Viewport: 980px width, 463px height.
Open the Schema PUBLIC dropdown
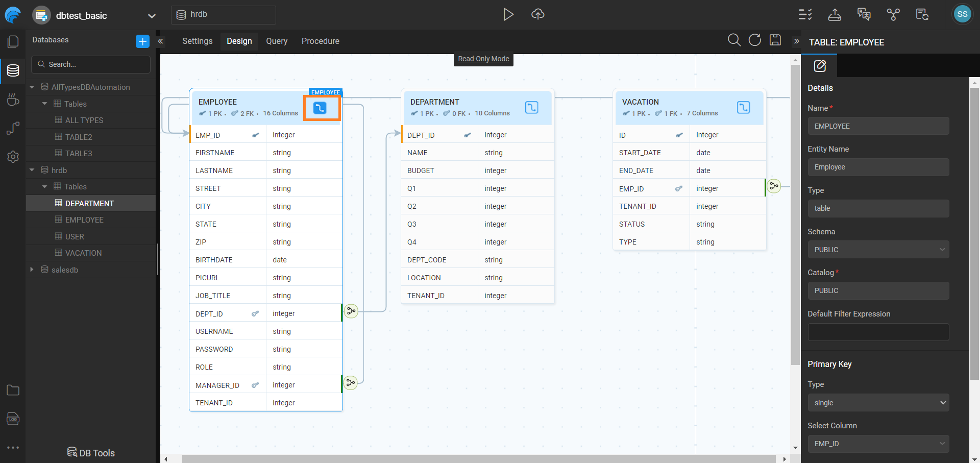[x=878, y=250]
